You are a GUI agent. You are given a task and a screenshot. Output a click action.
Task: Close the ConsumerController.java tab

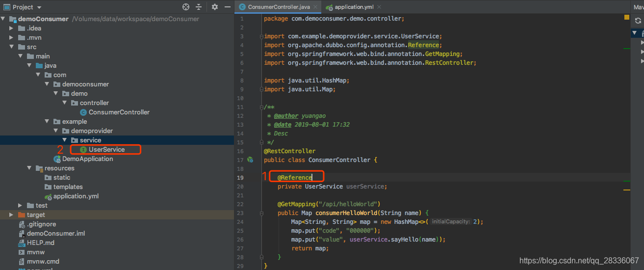pos(314,7)
